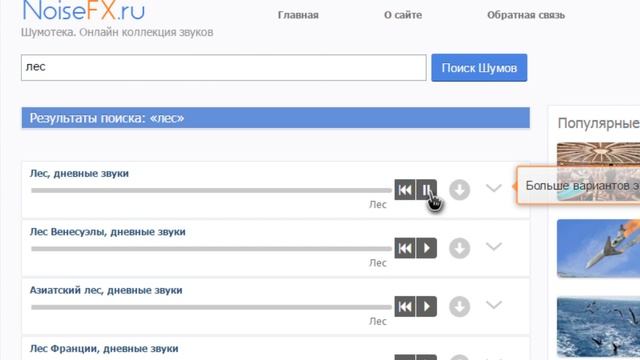Click the "Лес" tag under "Азиатский лес"
The image size is (640, 360).
378,321
